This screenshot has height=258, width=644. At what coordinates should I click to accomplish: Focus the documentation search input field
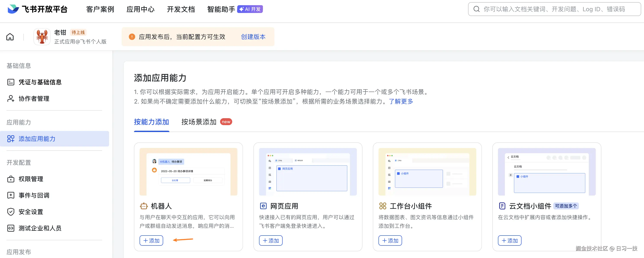click(x=554, y=9)
